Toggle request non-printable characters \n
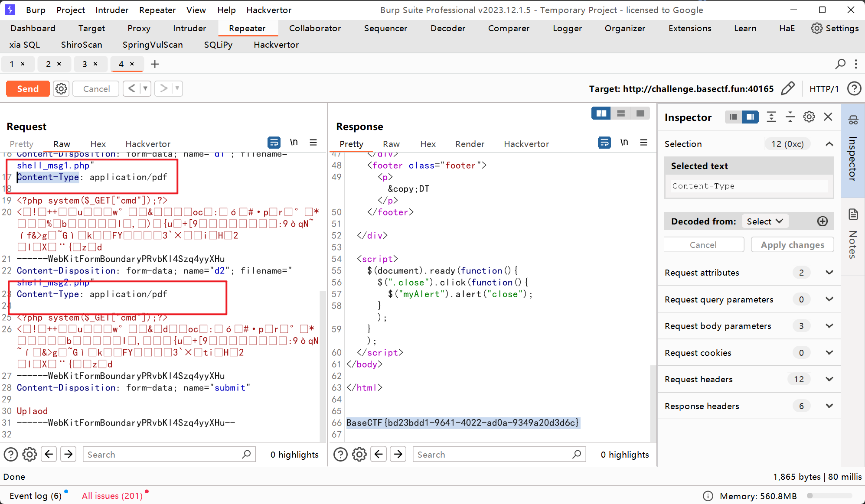 point(294,142)
